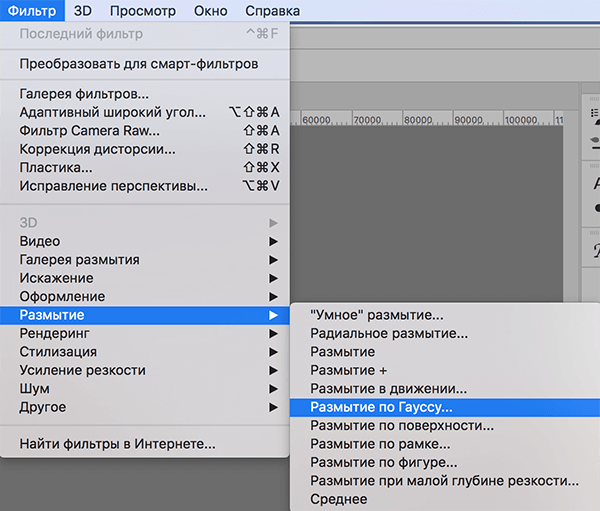Select Адаптивный широкий угол...

point(145,112)
